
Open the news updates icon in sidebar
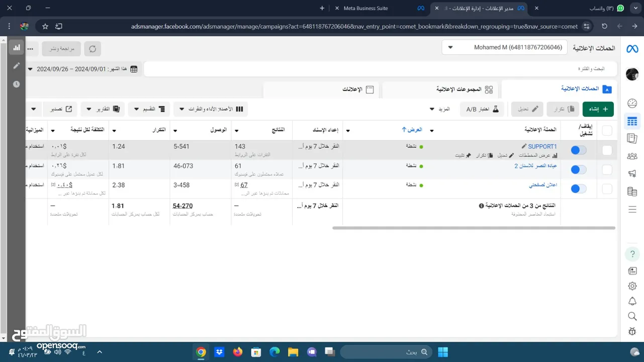pyautogui.click(x=632, y=271)
